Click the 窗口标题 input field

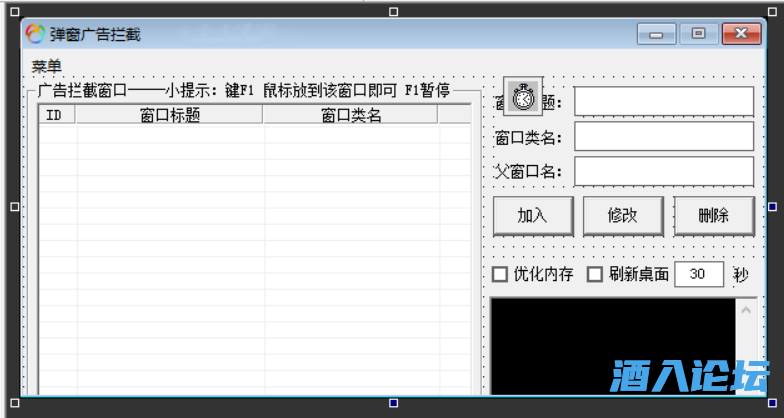(x=664, y=101)
